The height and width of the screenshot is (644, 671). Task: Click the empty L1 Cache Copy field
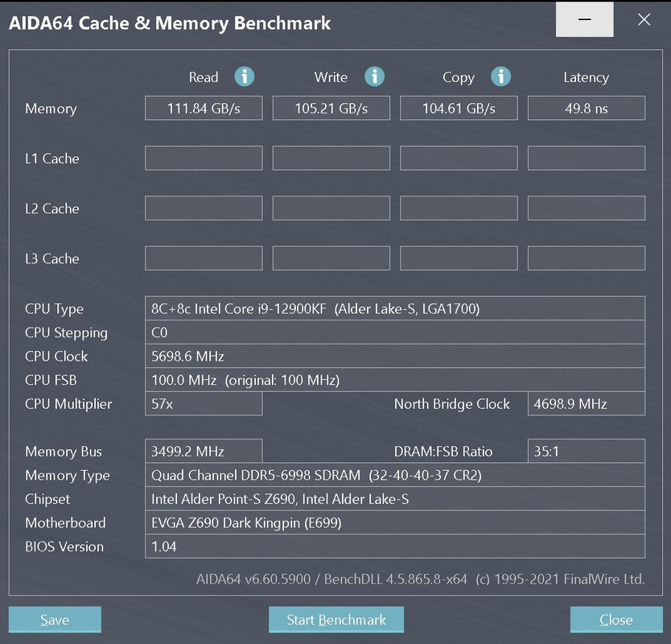[x=459, y=158]
